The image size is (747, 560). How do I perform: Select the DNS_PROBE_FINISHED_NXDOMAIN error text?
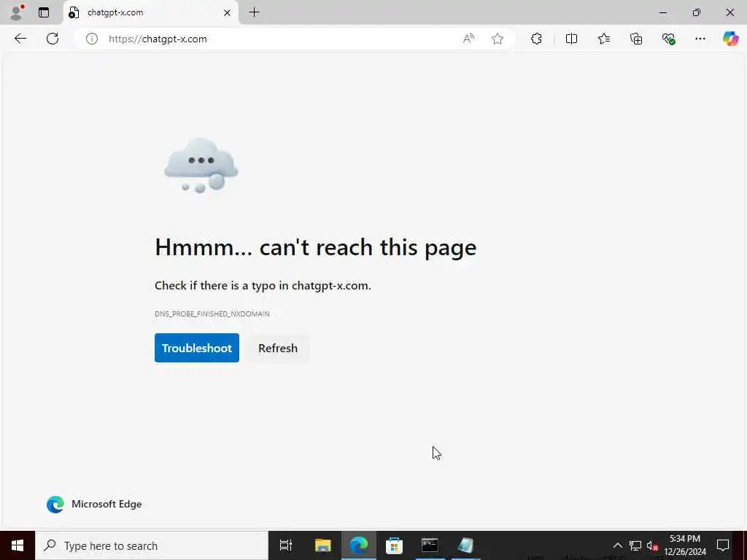212,314
